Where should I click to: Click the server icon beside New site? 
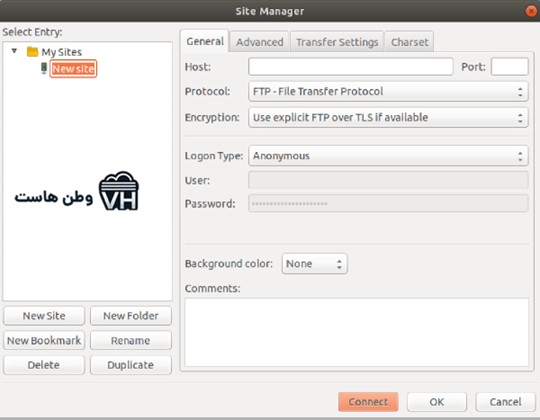(x=44, y=68)
